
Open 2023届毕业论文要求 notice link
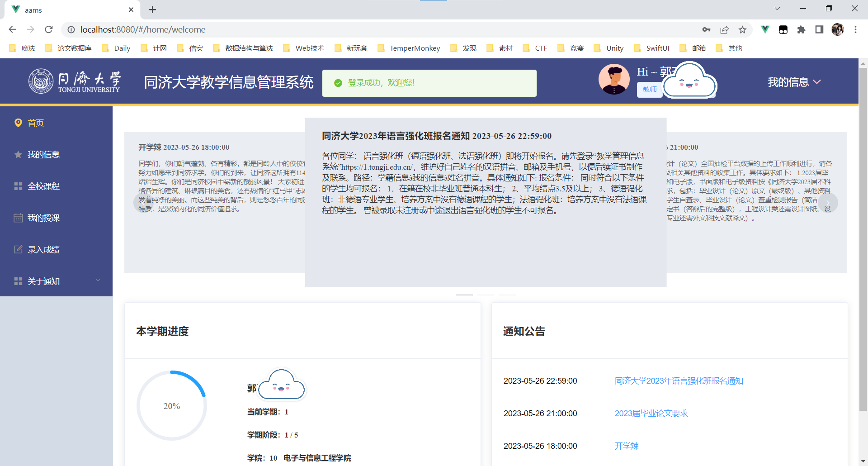651,414
